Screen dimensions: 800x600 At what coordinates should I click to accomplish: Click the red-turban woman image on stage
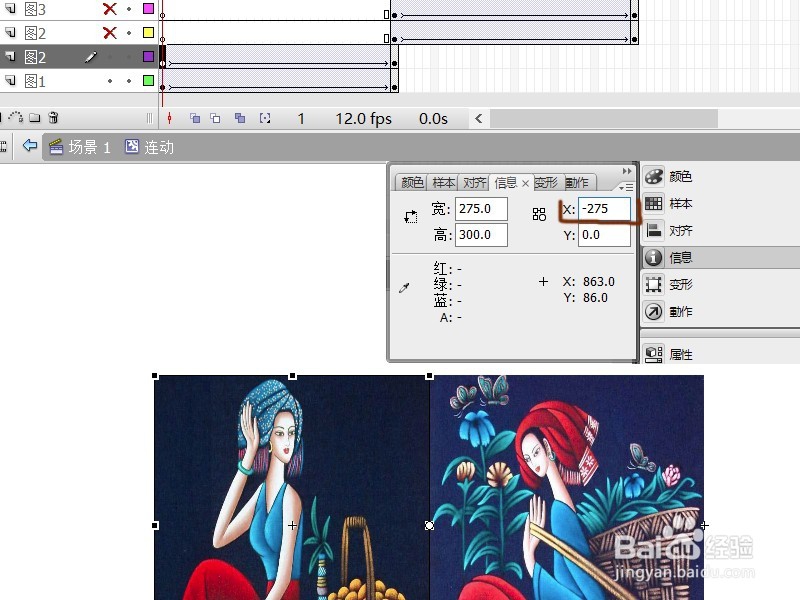pos(567,487)
